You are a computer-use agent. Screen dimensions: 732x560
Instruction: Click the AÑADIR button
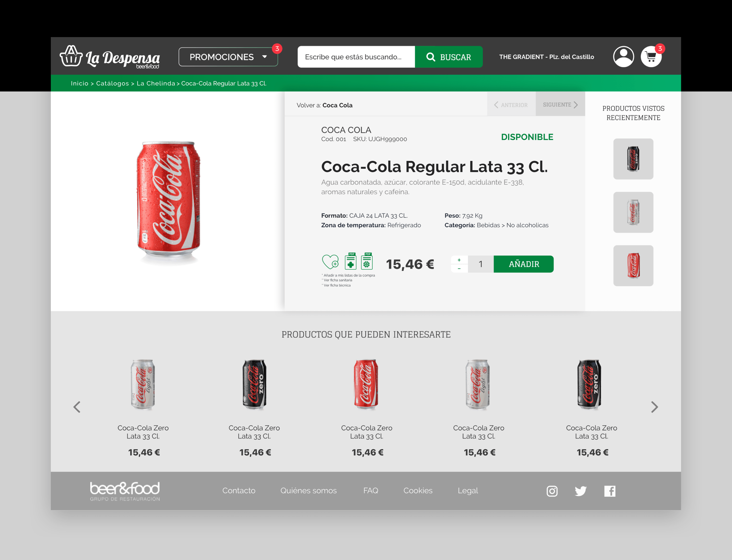pyautogui.click(x=524, y=264)
